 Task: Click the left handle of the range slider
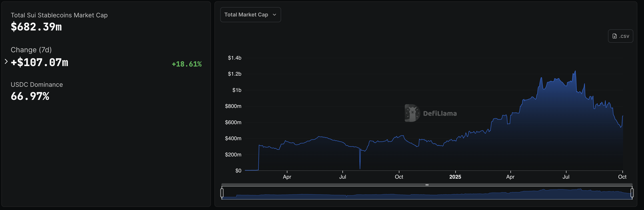click(222, 193)
